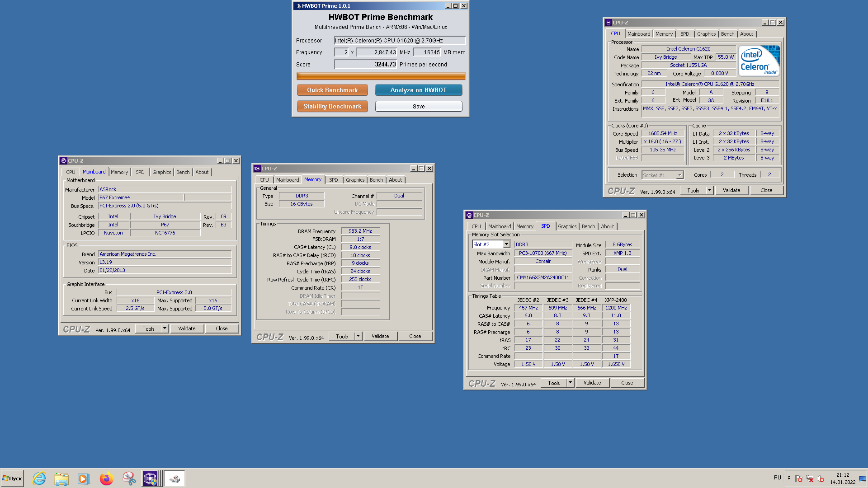868x488 pixels.
Task: Open About tab in the SPD window
Action: coord(607,226)
